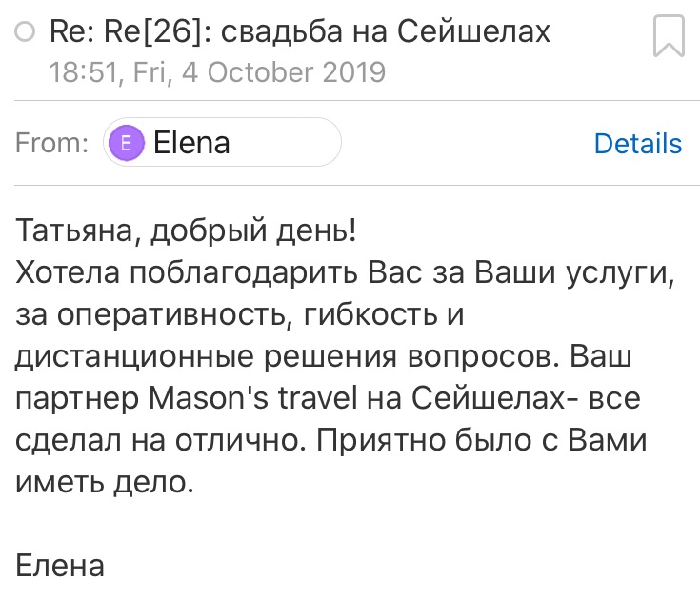Tap the 2019 year in date
The image size is (700, 601).
353,72
